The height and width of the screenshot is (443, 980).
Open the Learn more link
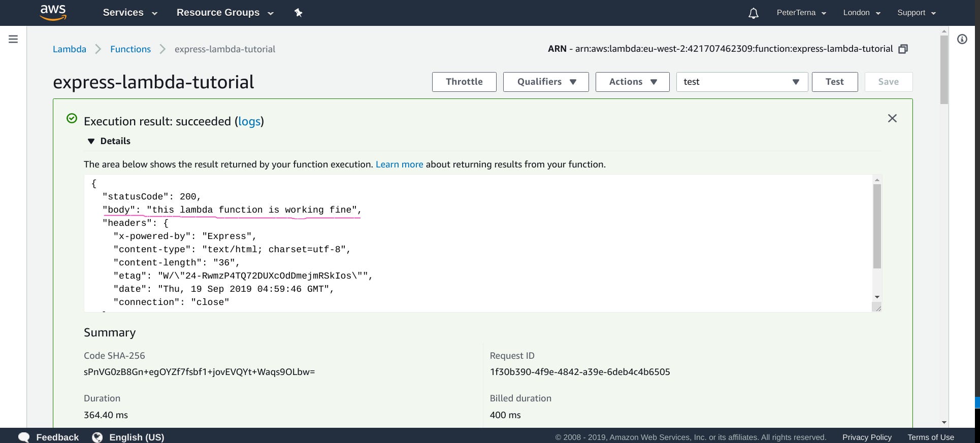pos(399,164)
